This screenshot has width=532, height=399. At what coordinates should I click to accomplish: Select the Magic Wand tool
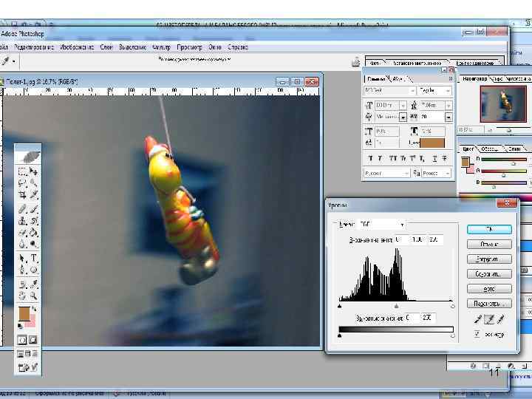33,183
